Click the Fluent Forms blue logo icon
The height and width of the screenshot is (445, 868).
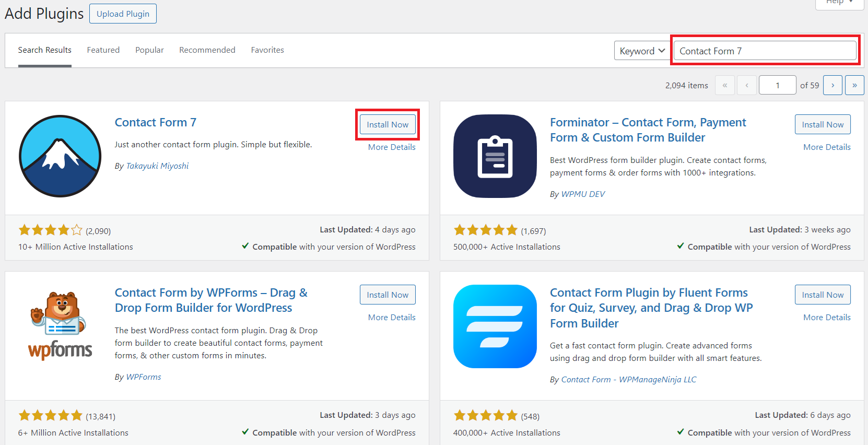tap(495, 326)
